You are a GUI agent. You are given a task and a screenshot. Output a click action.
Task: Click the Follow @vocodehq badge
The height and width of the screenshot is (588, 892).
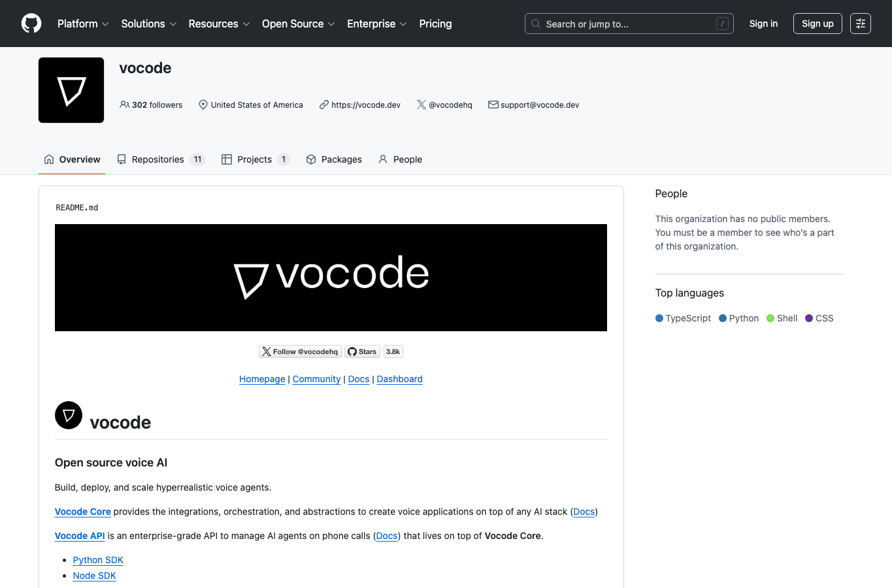300,351
